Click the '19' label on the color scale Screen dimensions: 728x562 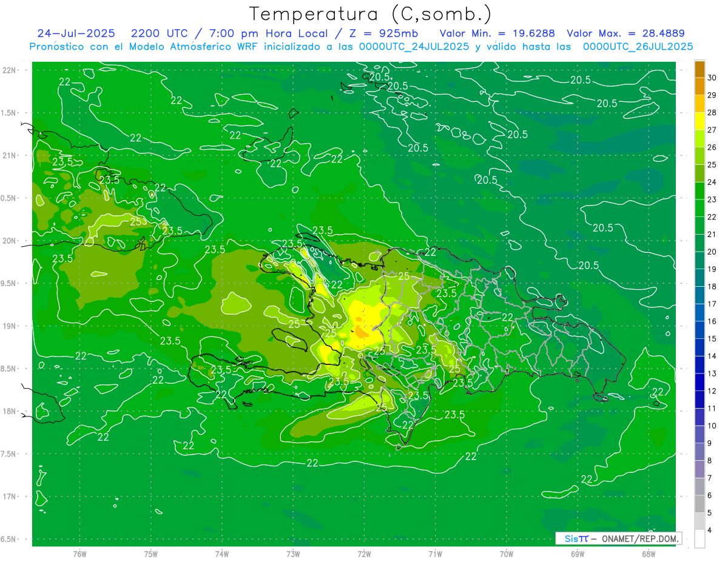tap(712, 269)
